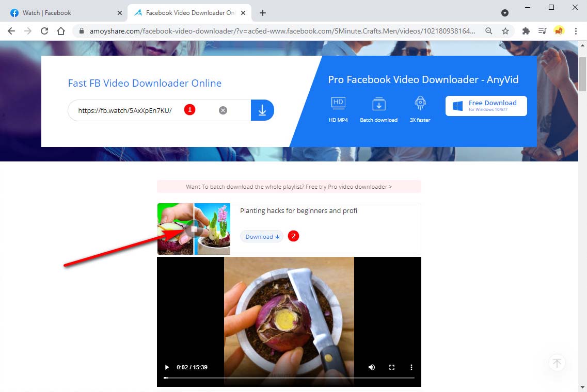Open the media control icon
587x392 pixels.
pos(543,31)
